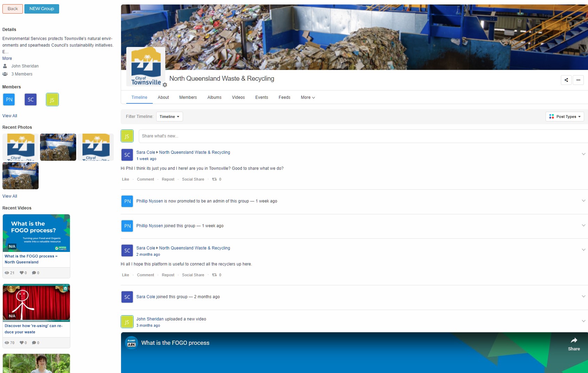Click More link under Details description
The image size is (588, 373).
click(x=7, y=58)
